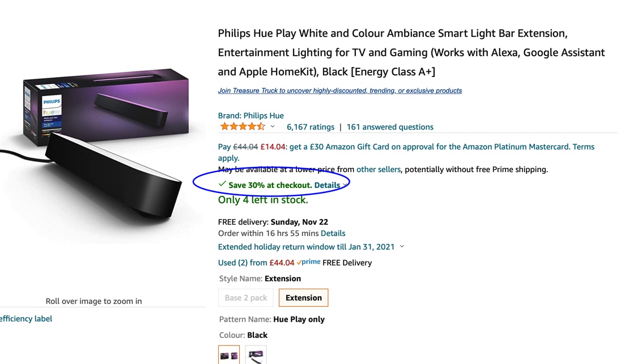
Task: Open the efficiency label link
Action: click(26, 319)
